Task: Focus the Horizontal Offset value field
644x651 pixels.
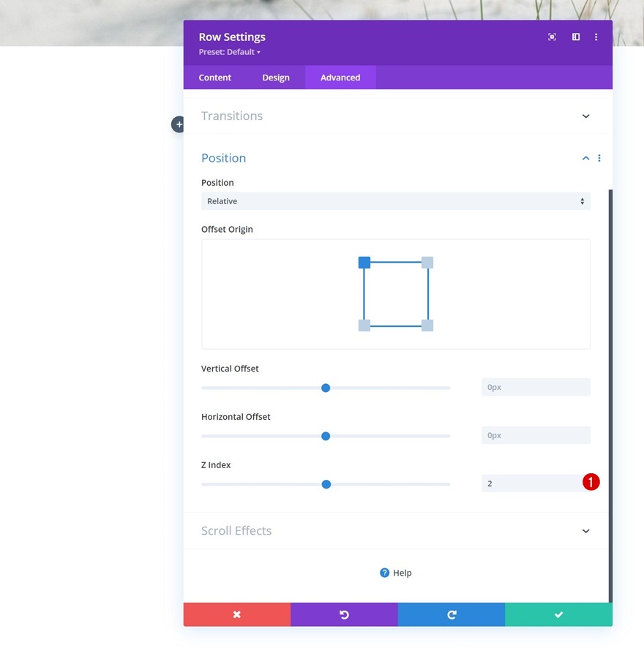Action: 536,435
